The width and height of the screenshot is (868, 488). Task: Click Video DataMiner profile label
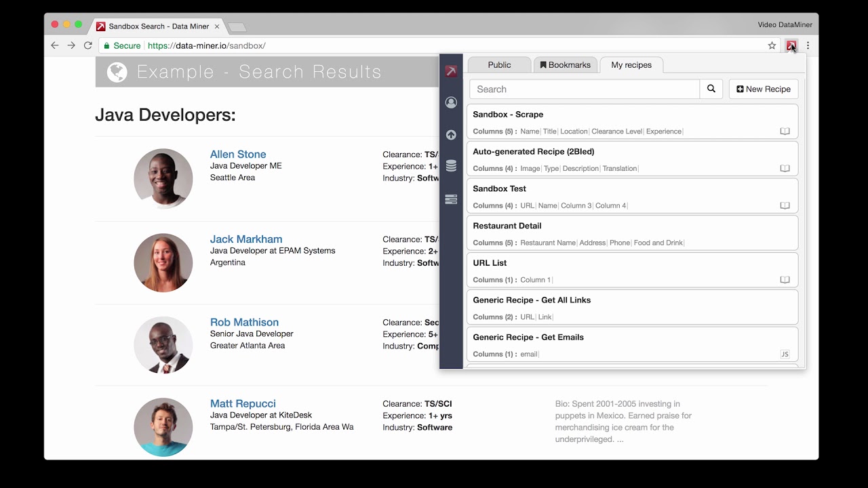(x=785, y=25)
